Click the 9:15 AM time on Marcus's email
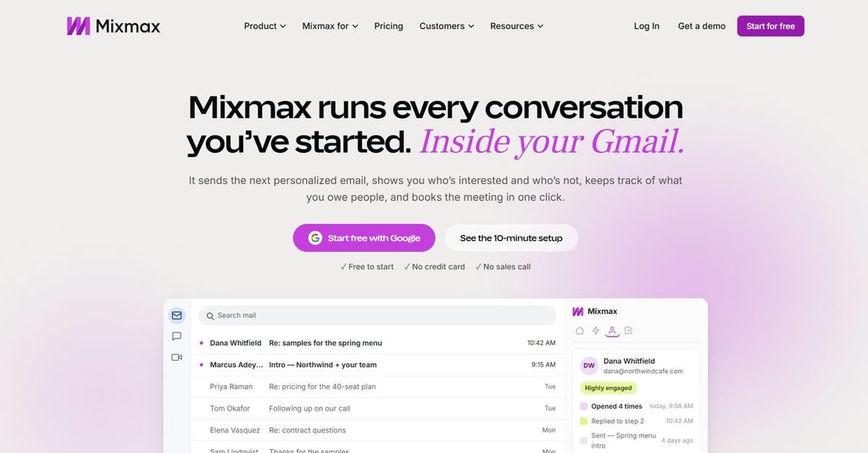868x453 pixels. (x=543, y=365)
